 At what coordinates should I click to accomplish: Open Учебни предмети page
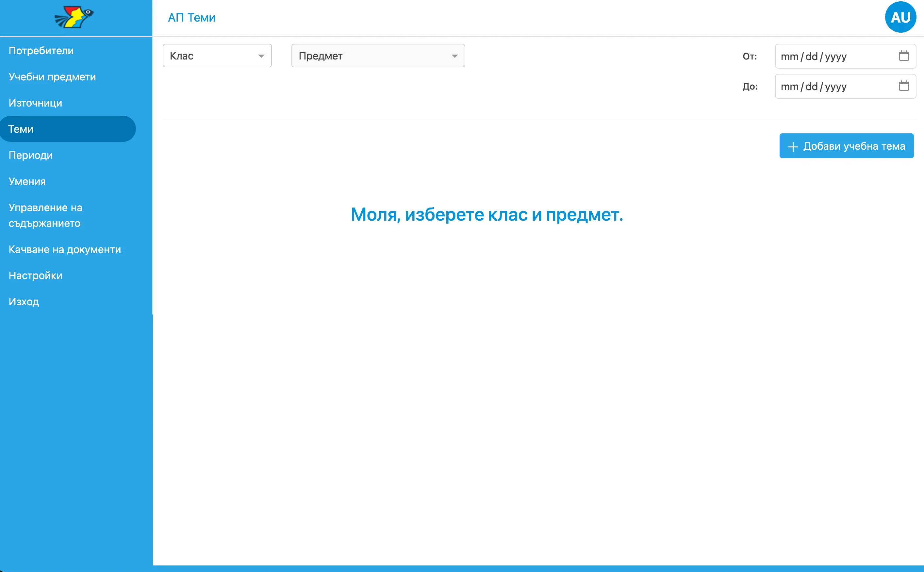click(52, 76)
